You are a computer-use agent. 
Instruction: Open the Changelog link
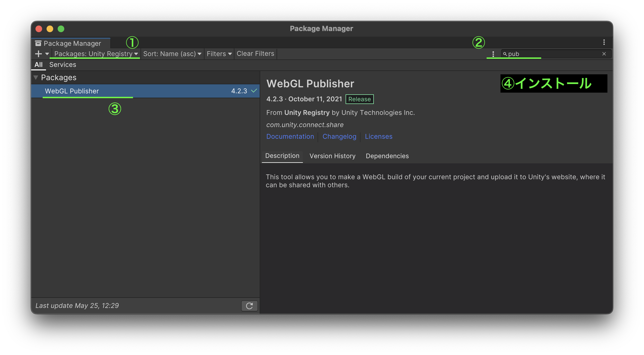[339, 136]
